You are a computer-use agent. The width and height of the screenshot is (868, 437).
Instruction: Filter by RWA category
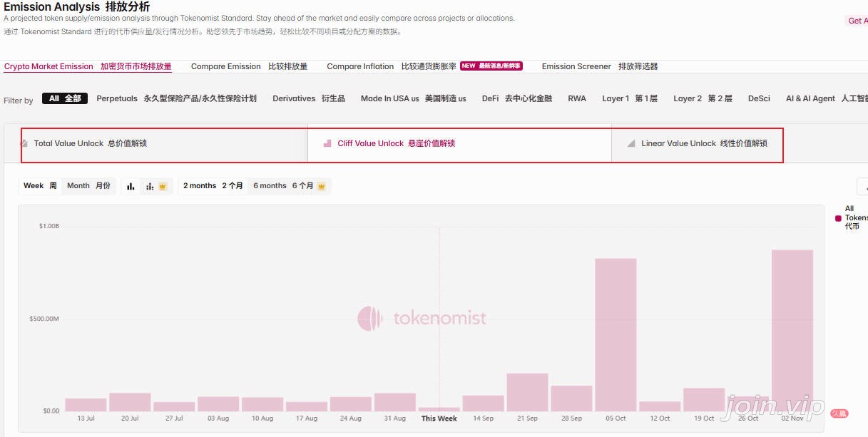pyautogui.click(x=577, y=98)
